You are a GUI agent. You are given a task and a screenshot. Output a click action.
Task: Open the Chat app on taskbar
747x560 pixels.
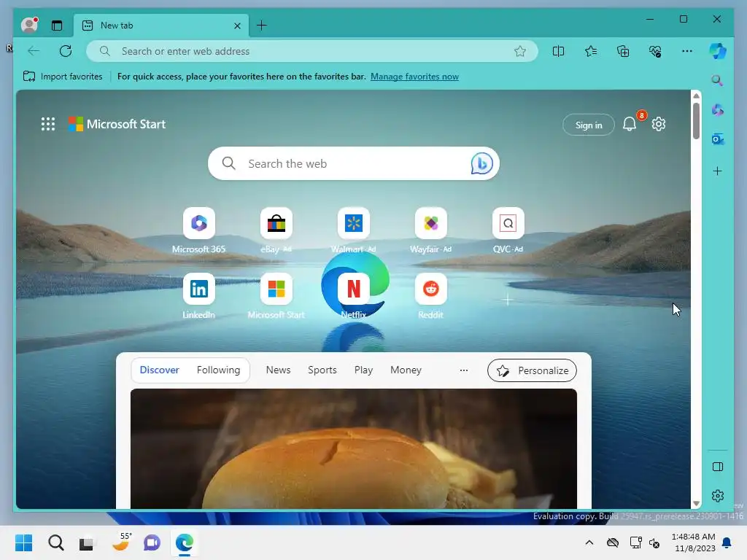[152, 542]
